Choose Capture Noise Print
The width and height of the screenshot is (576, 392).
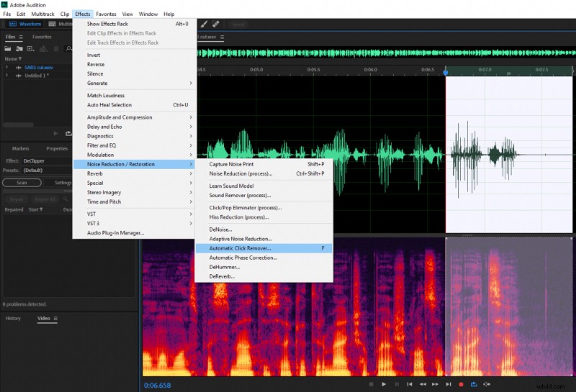[x=264, y=164]
